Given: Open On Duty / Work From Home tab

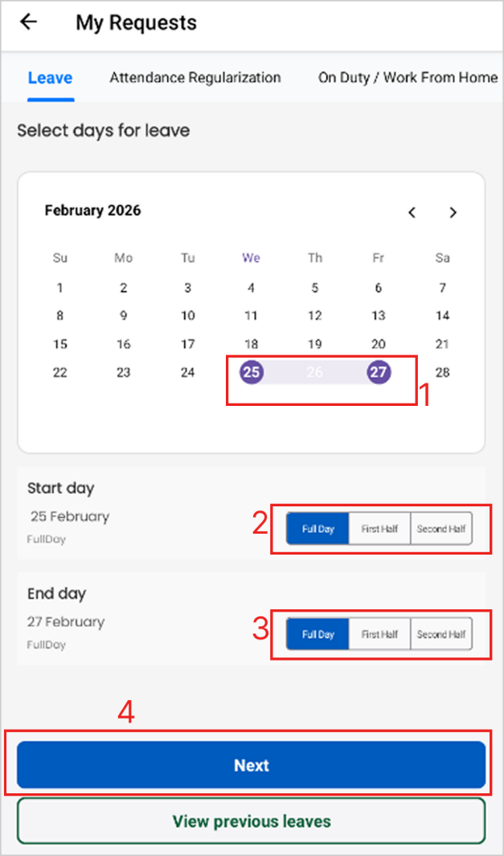Looking at the screenshot, I should click(x=408, y=78).
